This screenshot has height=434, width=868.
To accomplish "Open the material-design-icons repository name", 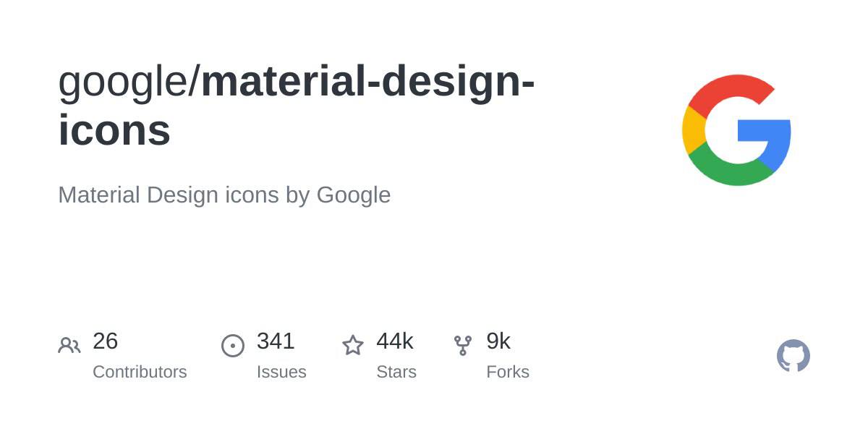I will tap(367, 82).
